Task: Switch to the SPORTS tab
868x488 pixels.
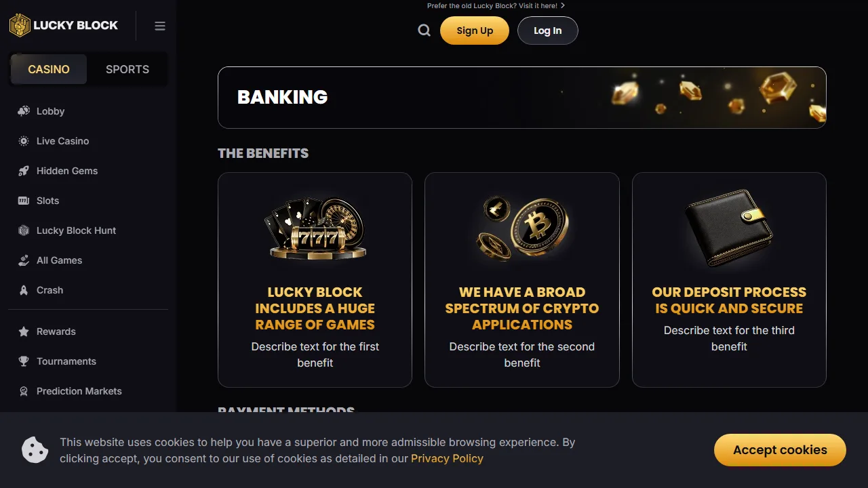Action: (127, 69)
